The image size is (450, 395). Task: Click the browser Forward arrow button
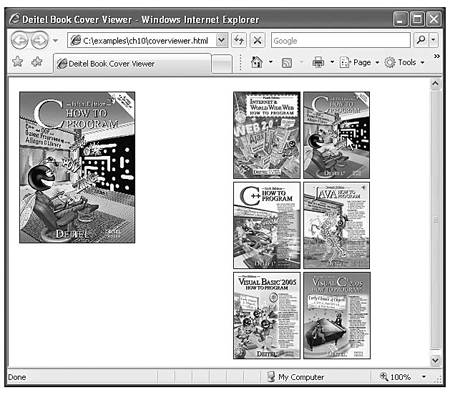[39, 41]
